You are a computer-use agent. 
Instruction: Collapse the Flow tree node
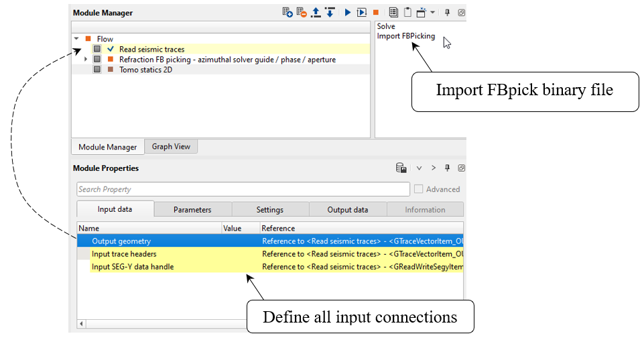(x=77, y=39)
